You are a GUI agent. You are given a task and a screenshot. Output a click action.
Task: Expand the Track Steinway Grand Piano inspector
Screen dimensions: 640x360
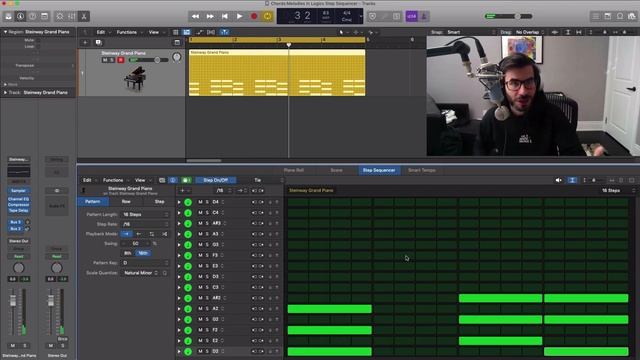coord(5,93)
